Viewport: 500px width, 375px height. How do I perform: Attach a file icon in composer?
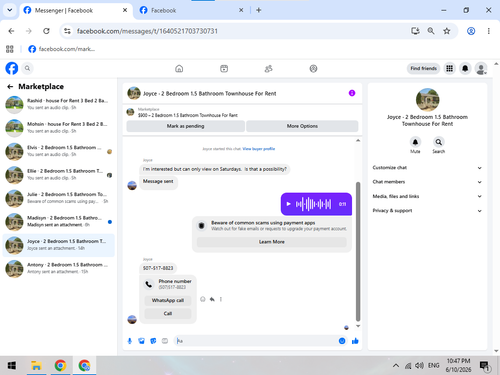coord(141,341)
